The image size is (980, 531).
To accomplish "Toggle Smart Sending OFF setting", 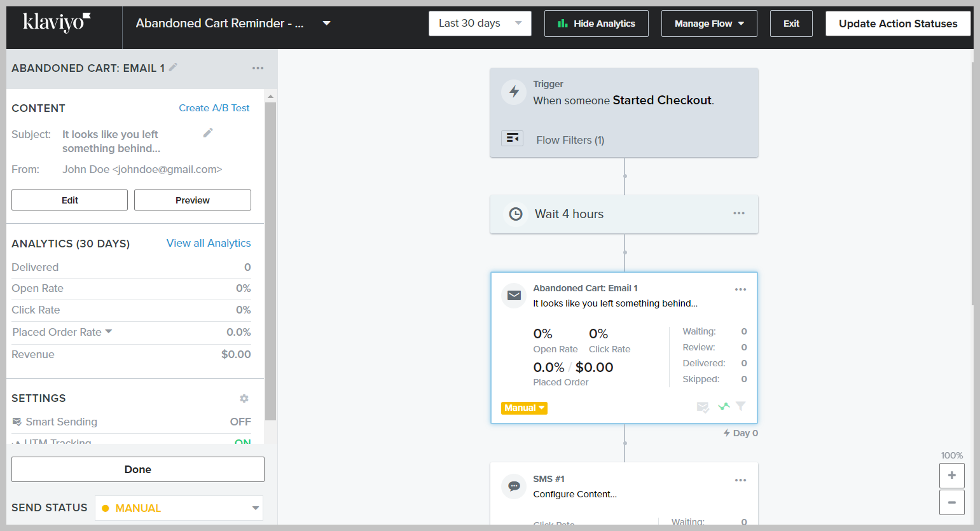I will pyautogui.click(x=240, y=422).
